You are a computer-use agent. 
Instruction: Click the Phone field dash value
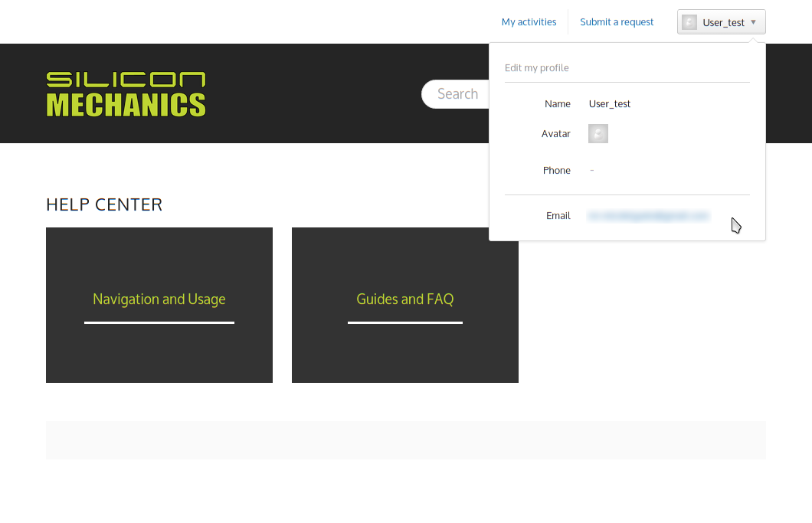(x=592, y=170)
